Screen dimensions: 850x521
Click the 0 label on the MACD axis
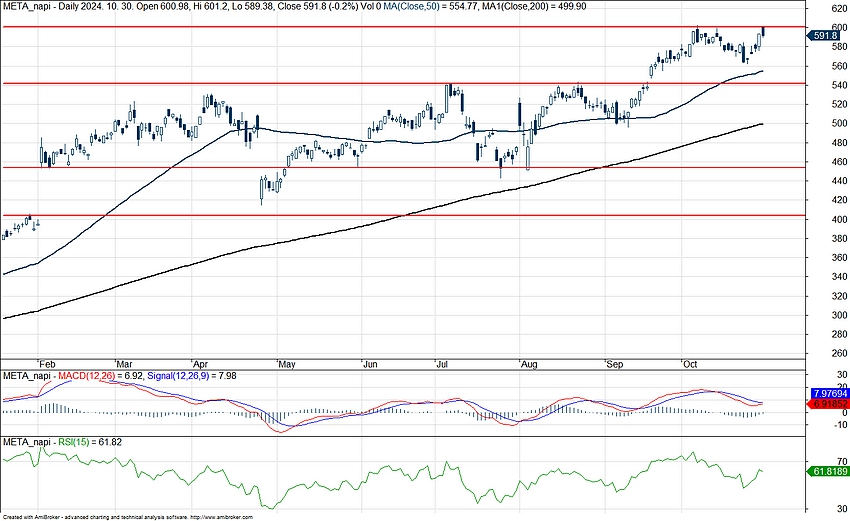845,413
